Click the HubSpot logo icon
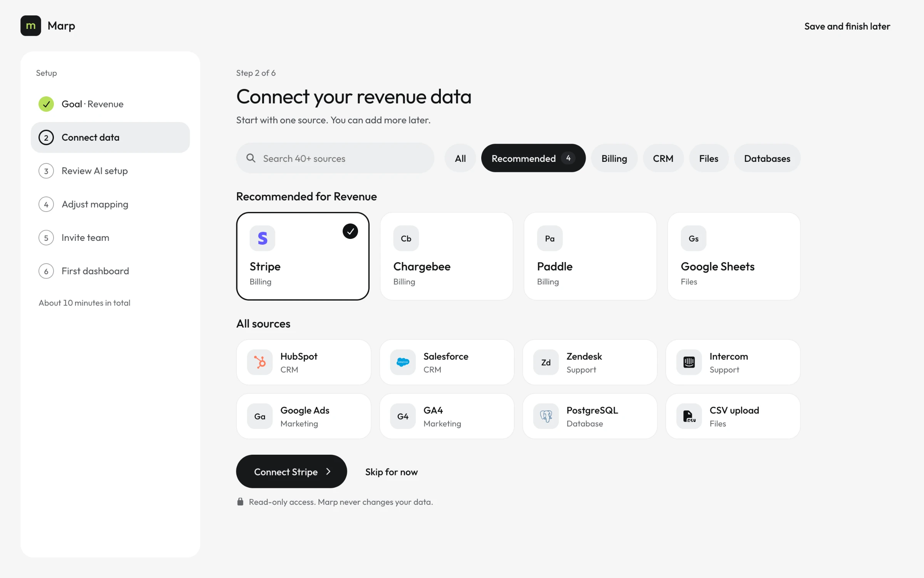This screenshot has height=578, width=924. 260,362
